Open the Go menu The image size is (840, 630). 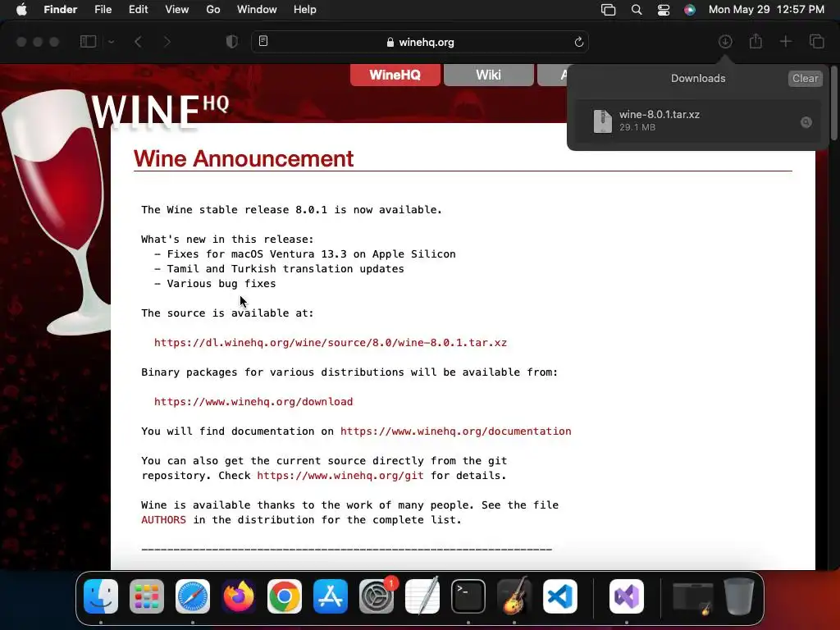tap(213, 10)
